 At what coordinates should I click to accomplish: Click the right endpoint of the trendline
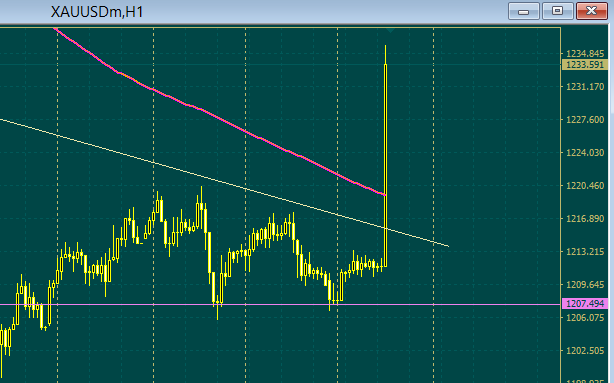tap(448, 246)
